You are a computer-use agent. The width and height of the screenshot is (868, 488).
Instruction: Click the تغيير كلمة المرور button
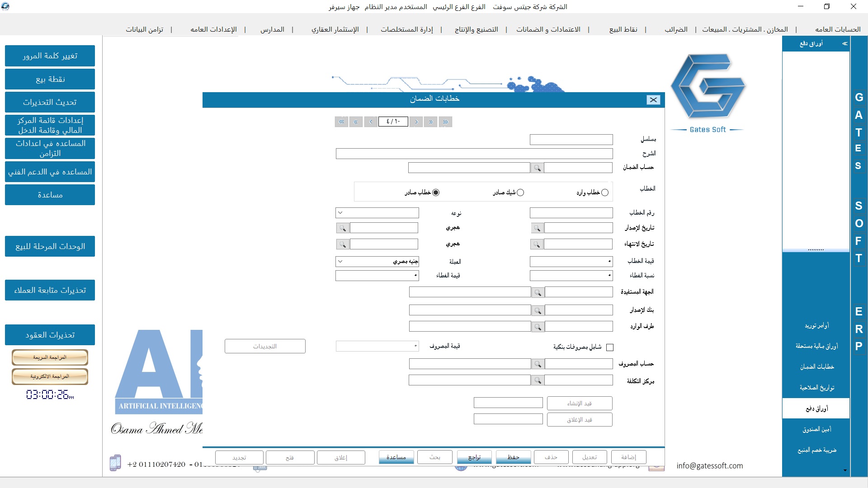tap(50, 56)
